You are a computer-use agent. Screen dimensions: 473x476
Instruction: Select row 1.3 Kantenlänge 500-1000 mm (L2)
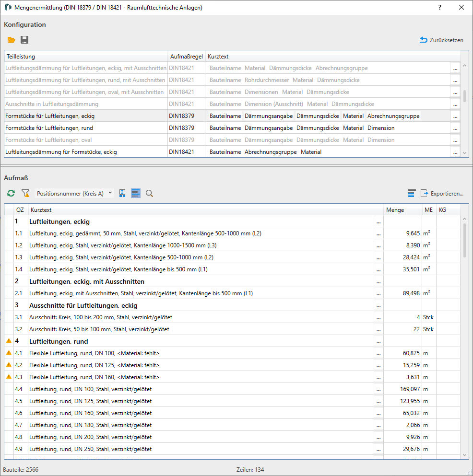(x=232, y=257)
